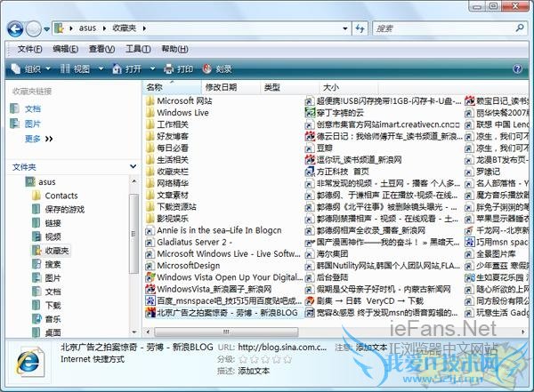534x392 pixels.
Task: Click the 视图 toolbar button
Action: (76, 69)
